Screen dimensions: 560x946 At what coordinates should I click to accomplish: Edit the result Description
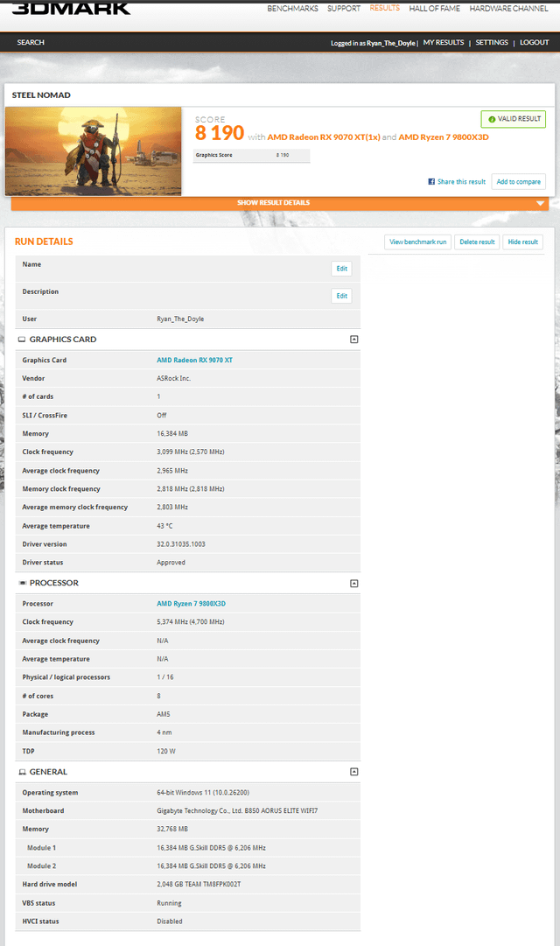(x=341, y=296)
